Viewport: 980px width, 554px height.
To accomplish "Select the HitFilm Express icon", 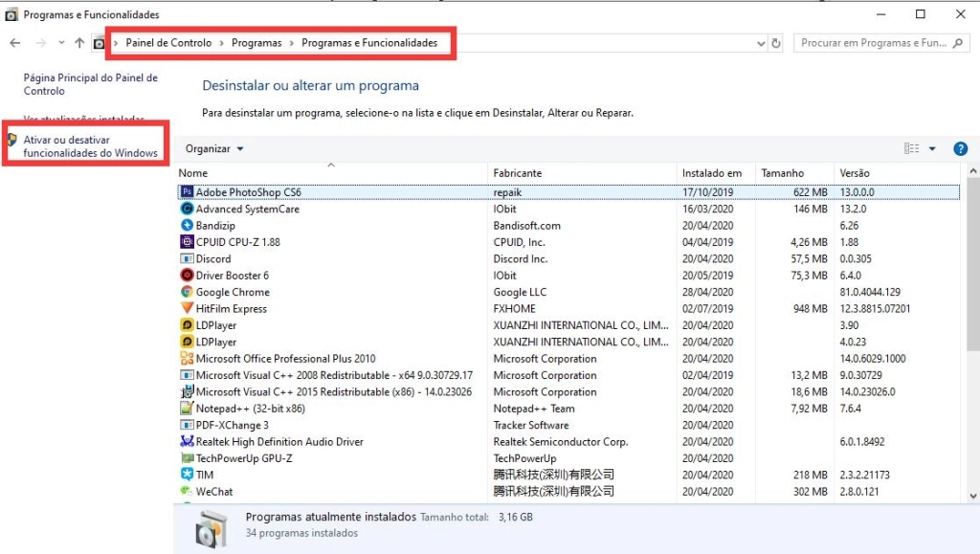I will (188, 308).
